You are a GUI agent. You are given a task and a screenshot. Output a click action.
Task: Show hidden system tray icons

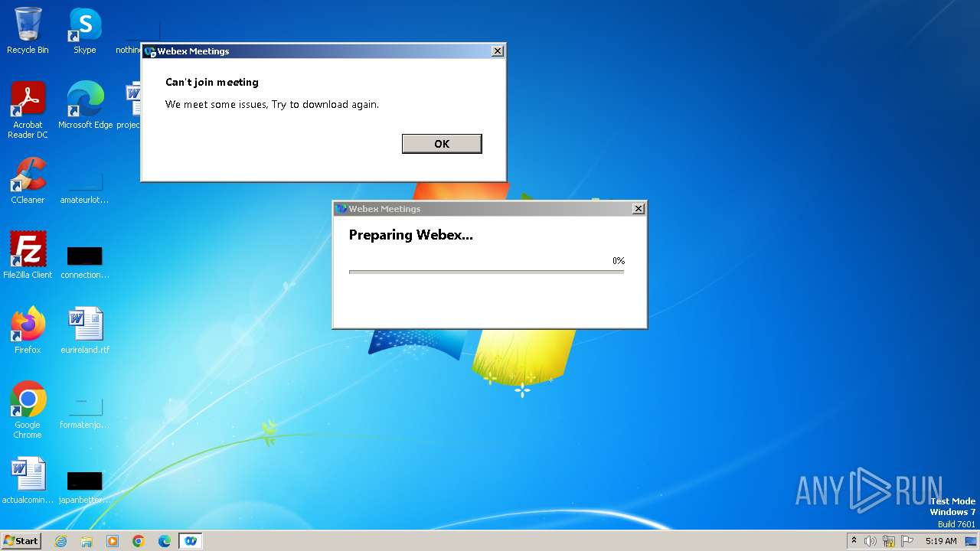click(854, 541)
